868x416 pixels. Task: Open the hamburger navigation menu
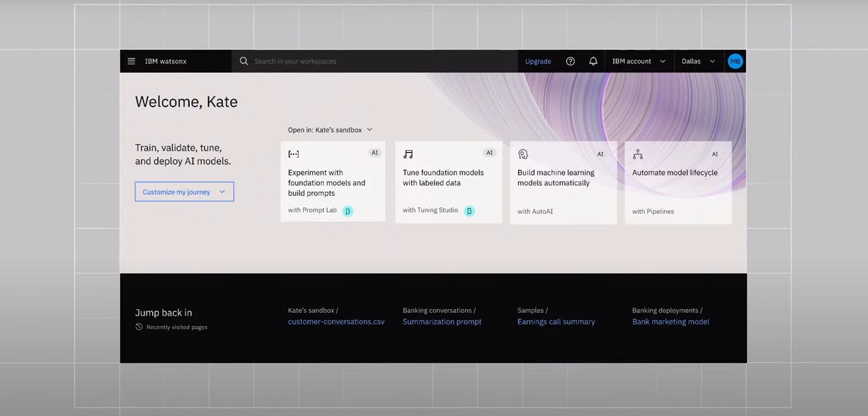click(x=131, y=62)
